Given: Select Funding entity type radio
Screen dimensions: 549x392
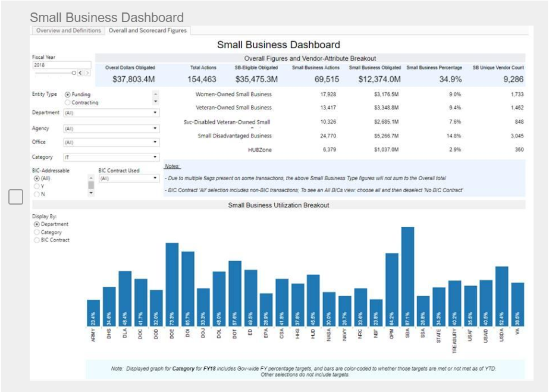Looking at the screenshot, I should [67, 95].
